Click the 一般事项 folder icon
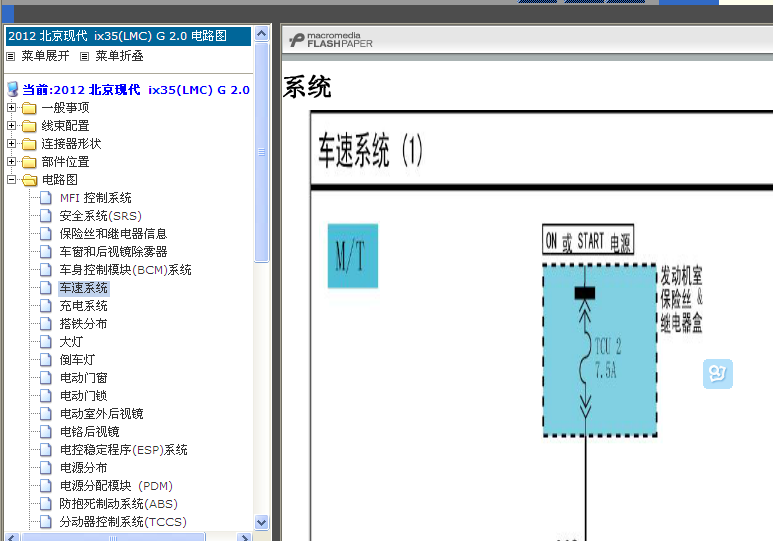The image size is (773, 541). pos(29,108)
